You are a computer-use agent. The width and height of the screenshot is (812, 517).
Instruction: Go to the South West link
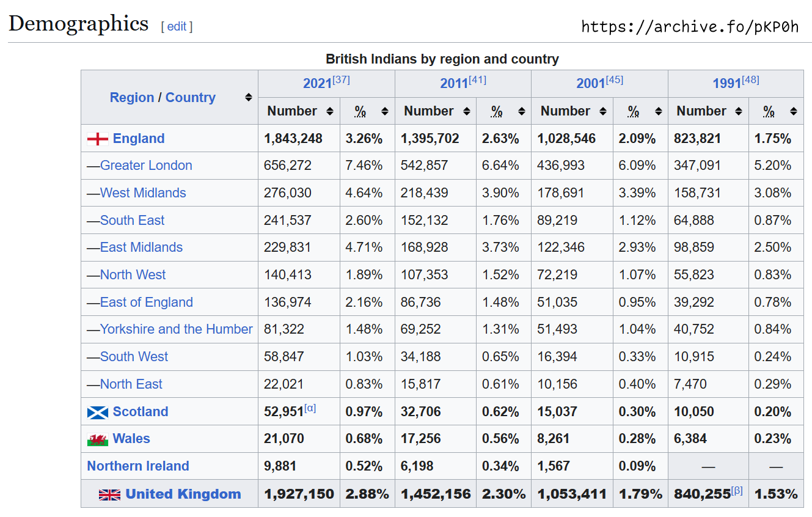click(134, 357)
